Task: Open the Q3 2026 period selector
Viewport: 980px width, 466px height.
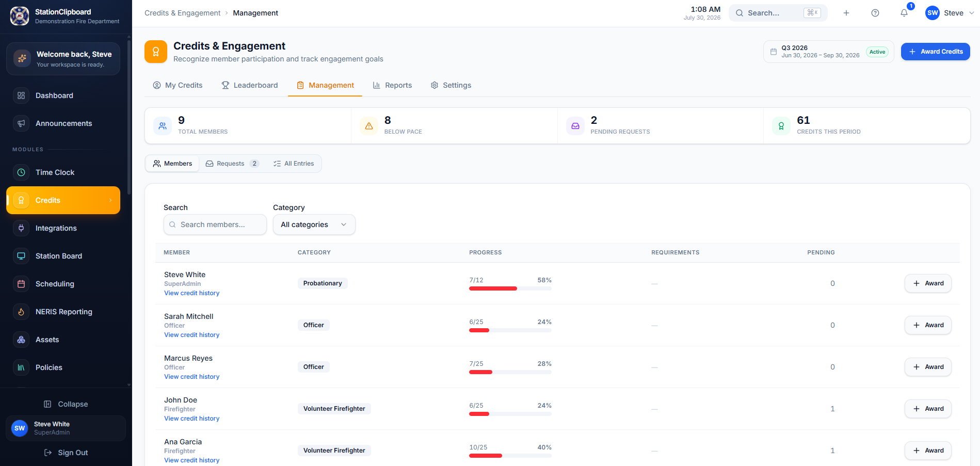Action: click(828, 52)
